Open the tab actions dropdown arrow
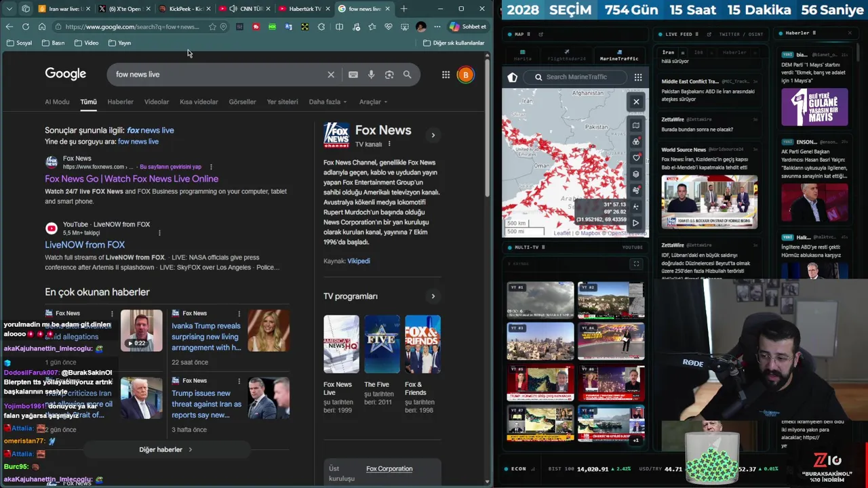The height and width of the screenshot is (488, 868). (x=9, y=9)
